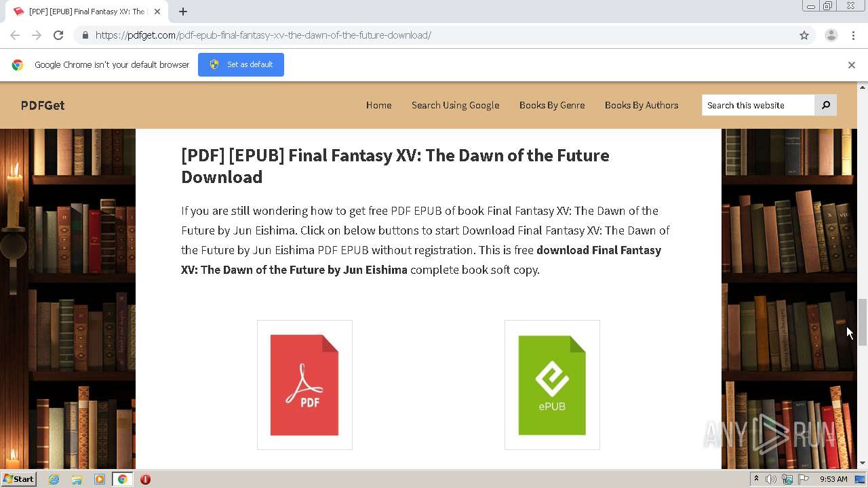Image resolution: width=868 pixels, height=488 pixels.
Task: Close the Final Fantasy XV tab
Action: [157, 12]
